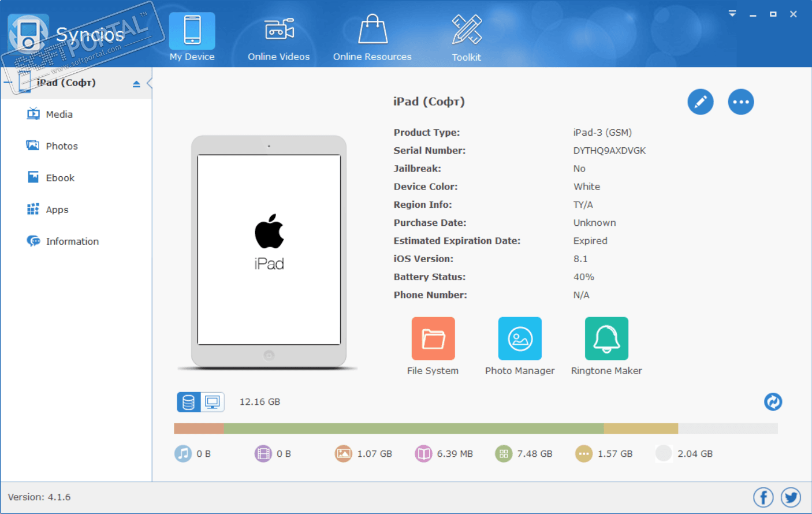Open the Apps section
Image resolution: width=812 pixels, height=514 pixels.
(48, 210)
